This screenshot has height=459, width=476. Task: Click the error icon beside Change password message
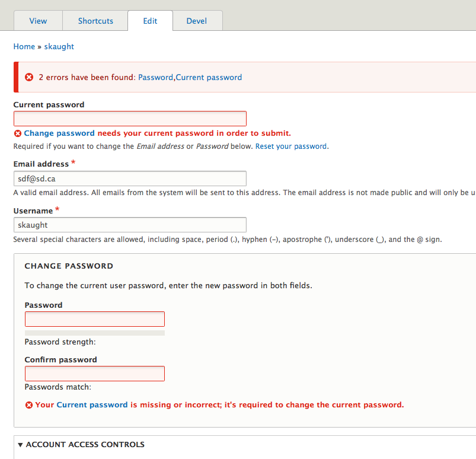[18, 133]
